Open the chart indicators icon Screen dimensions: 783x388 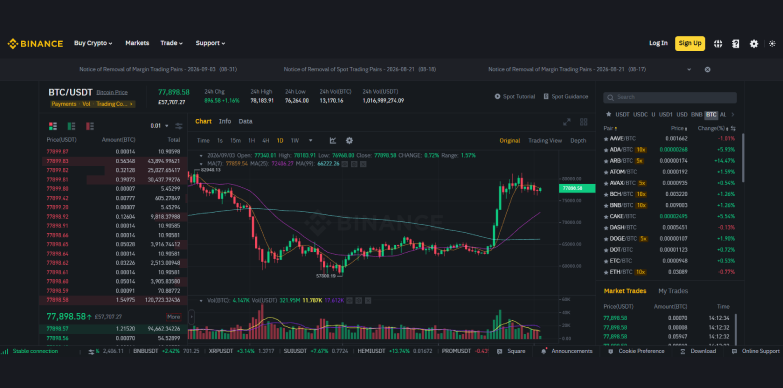(333, 140)
